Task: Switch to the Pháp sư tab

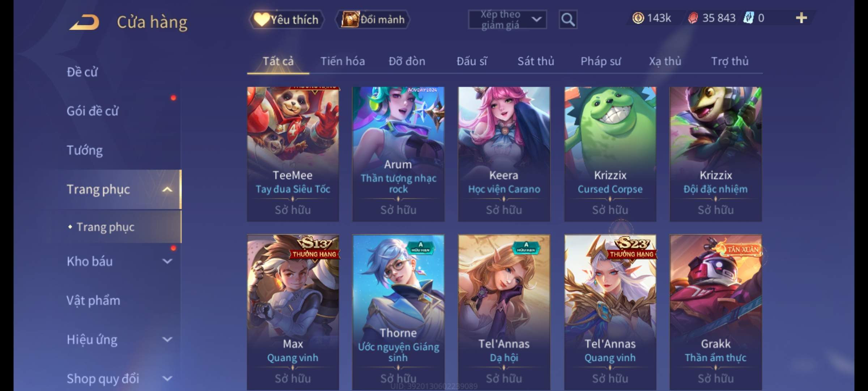Action: click(x=600, y=61)
